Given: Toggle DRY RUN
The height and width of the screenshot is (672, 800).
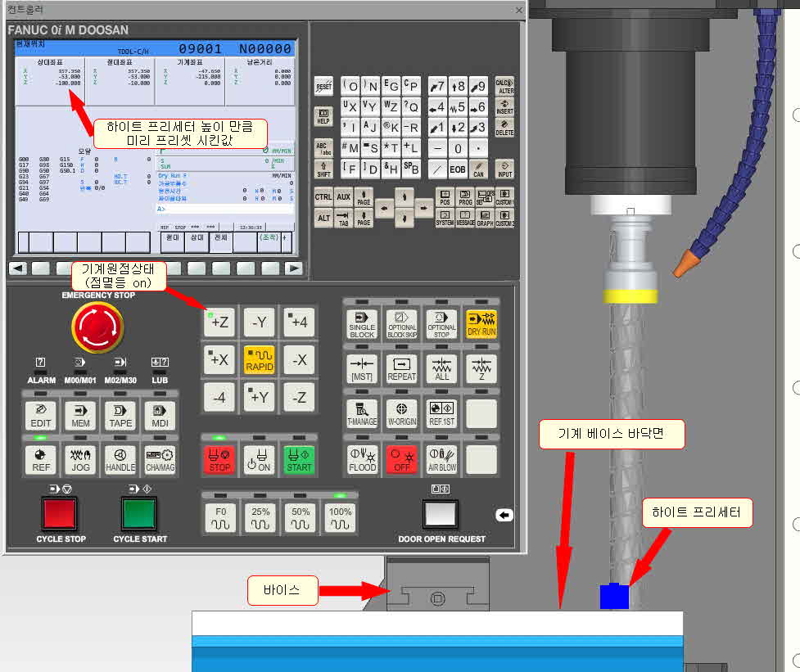Looking at the screenshot, I should (481, 324).
